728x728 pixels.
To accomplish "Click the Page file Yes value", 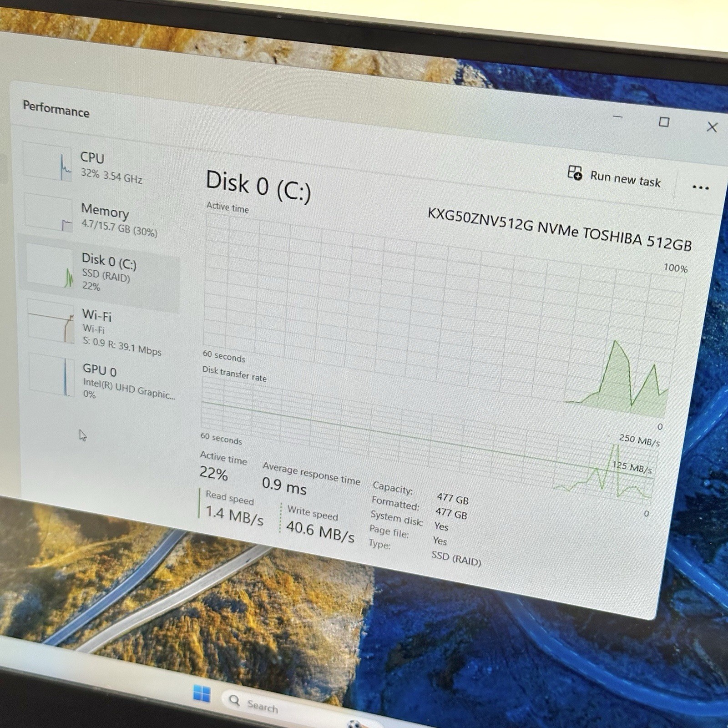I will 440,541.
